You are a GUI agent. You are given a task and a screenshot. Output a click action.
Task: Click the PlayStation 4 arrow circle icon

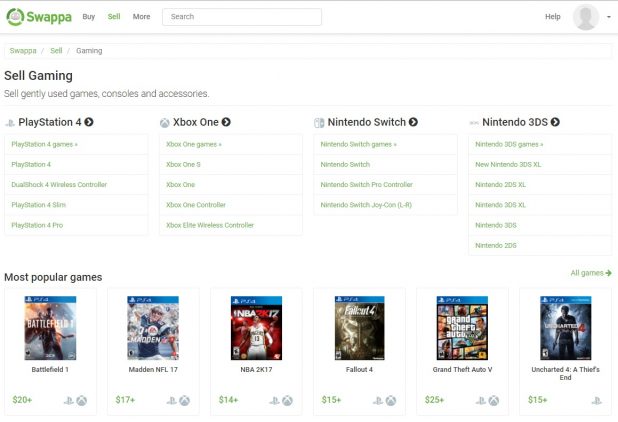pyautogui.click(x=89, y=122)
